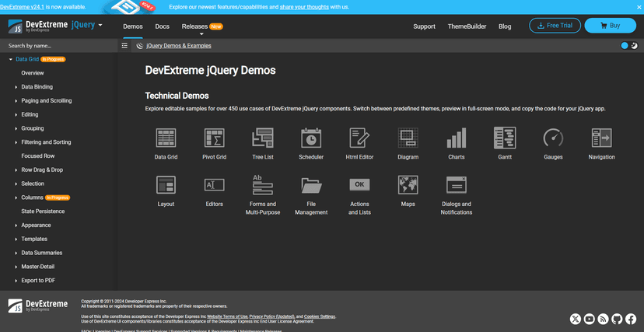Toggle the sidebar hamburger menu icon
Image resolution: width=644 pixels, height=332 pixels.
124,46
